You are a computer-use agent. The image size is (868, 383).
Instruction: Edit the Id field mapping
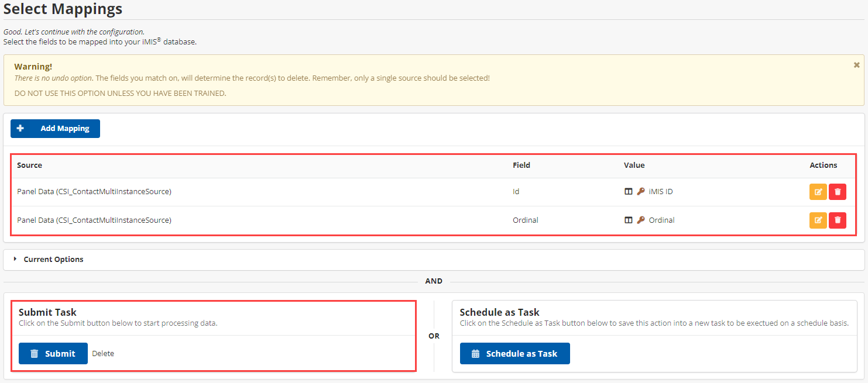[x=818, y=192]
